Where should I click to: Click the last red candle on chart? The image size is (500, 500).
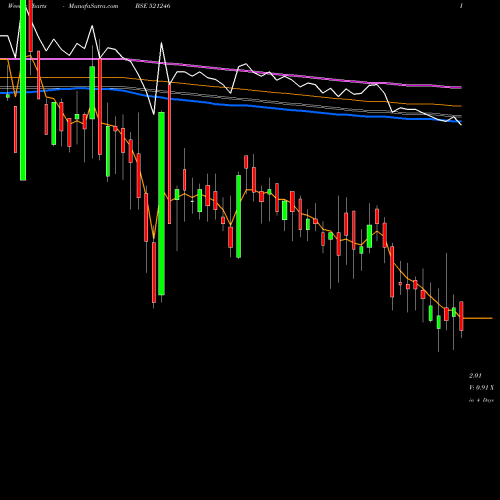pyautogui.click(x=461, y=316)
